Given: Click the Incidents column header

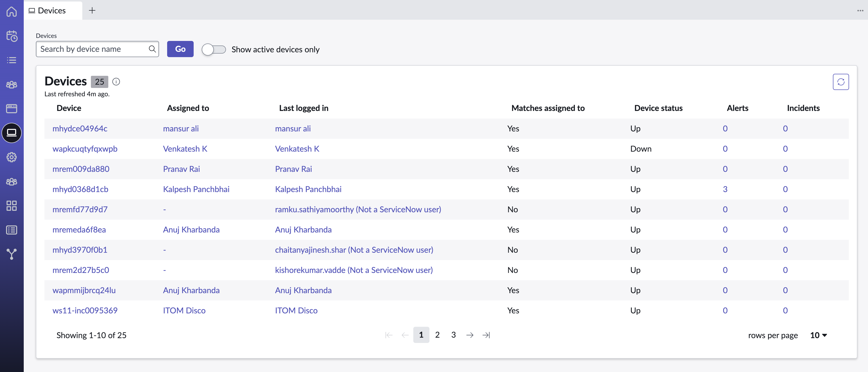Looking at the screenshot, I should 803,108.
